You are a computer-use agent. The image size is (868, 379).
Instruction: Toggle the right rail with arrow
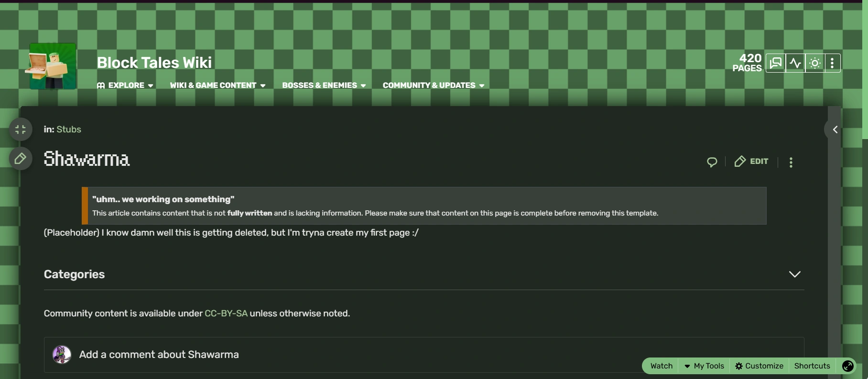coord(835,130)
